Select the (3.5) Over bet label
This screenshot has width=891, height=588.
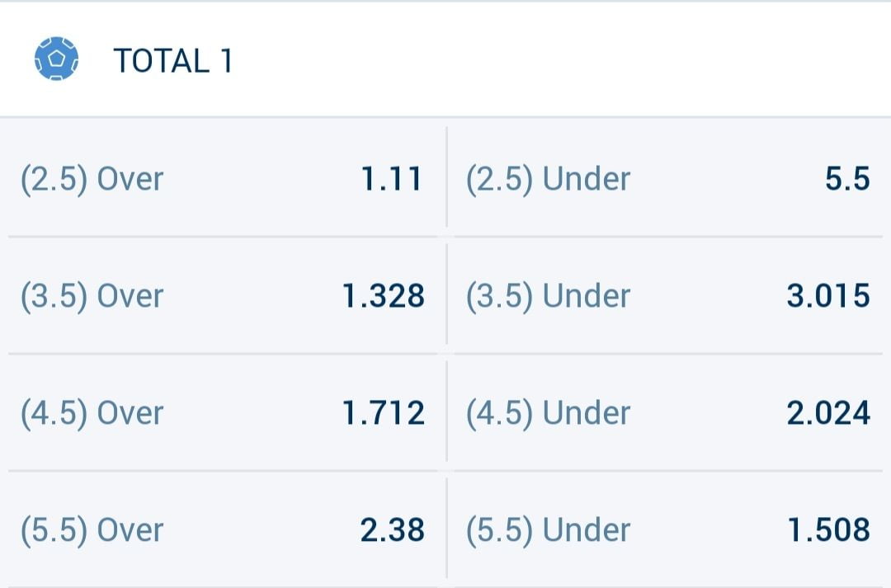(x=92, y=296)
